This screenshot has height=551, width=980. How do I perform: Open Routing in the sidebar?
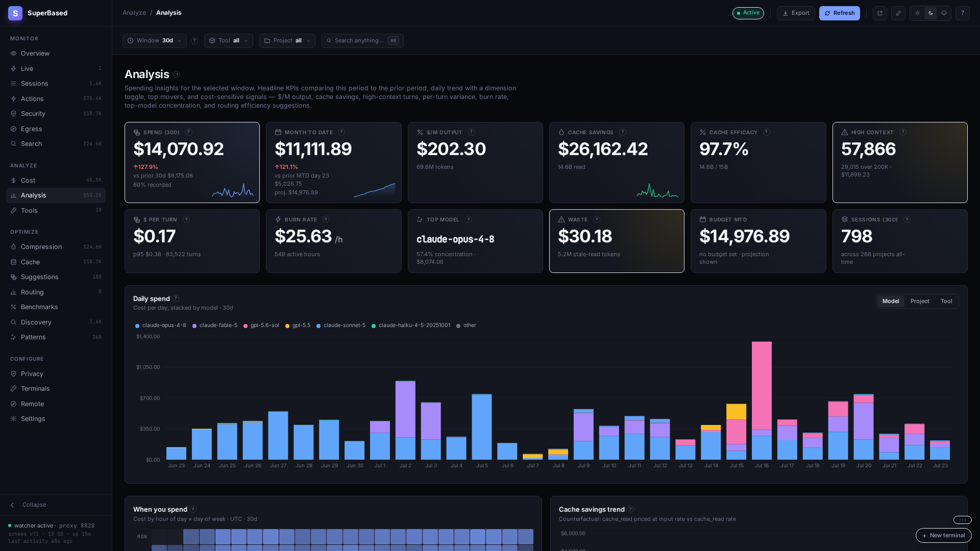(56, 292)
